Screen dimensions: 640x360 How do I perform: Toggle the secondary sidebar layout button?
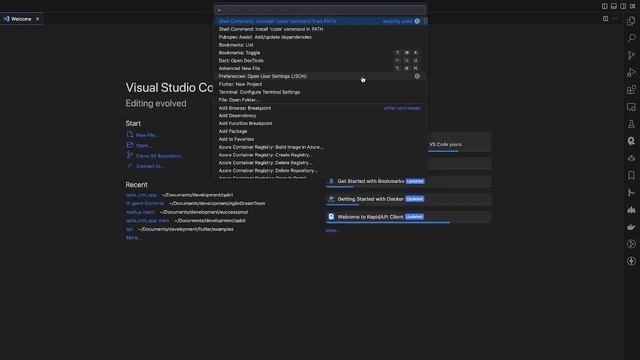(623, 6)
